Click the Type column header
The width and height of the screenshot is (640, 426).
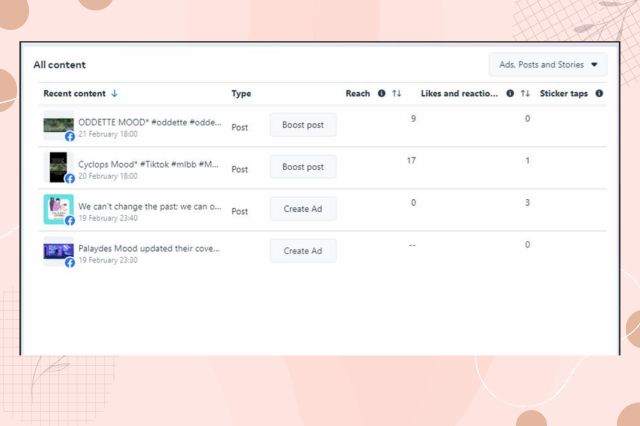click(x=241, y=93)
